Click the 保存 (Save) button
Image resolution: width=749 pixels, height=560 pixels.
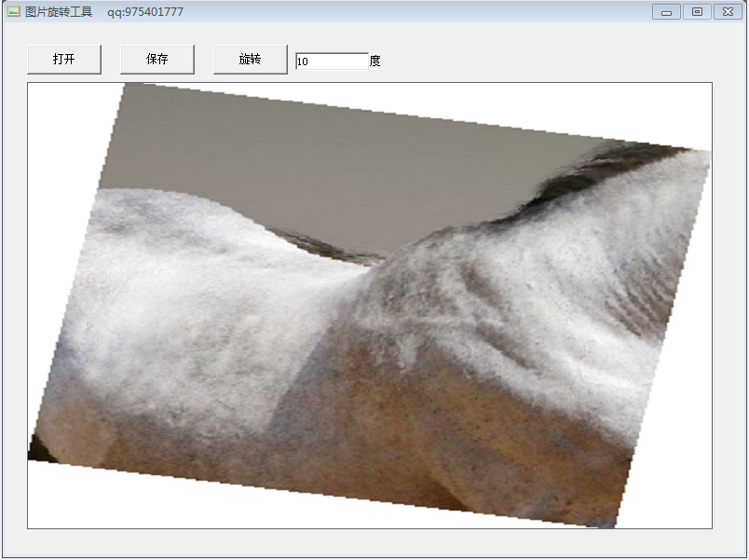[157, 59]
